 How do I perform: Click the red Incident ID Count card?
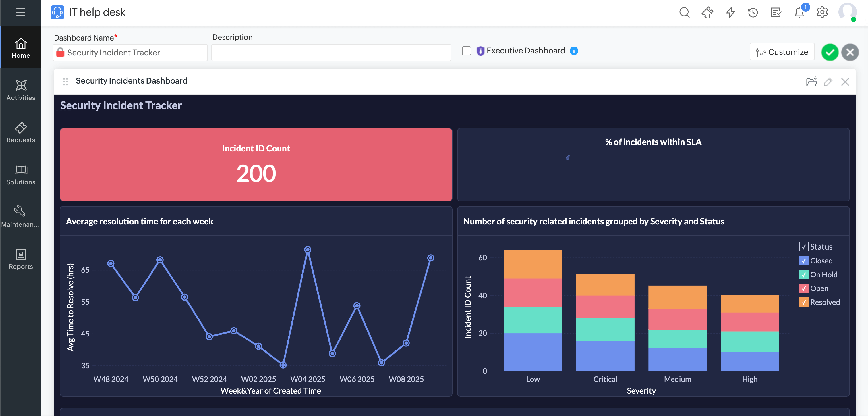256,165
